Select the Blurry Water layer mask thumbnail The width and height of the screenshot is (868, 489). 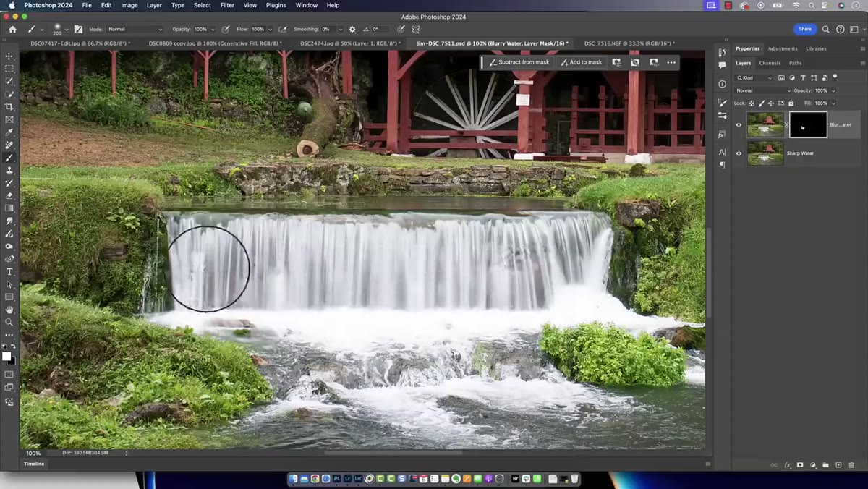pyautogui.click(x=808, y=124)
